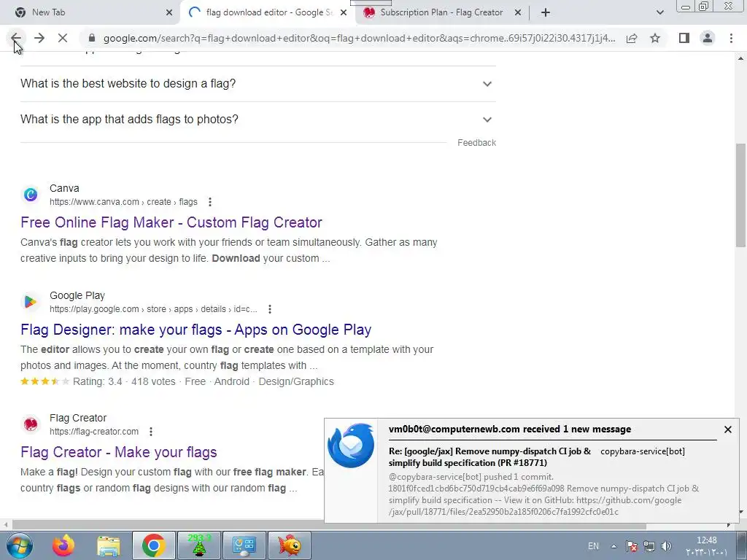
Task: Open more options for Canva result
Action: point(210,202)
